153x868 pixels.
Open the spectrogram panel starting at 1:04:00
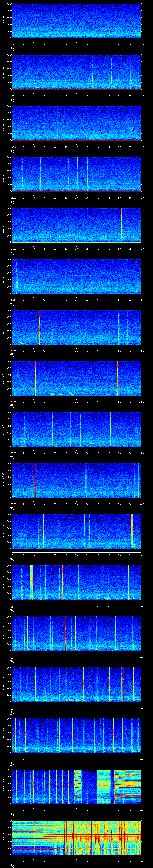coord(76,225)
